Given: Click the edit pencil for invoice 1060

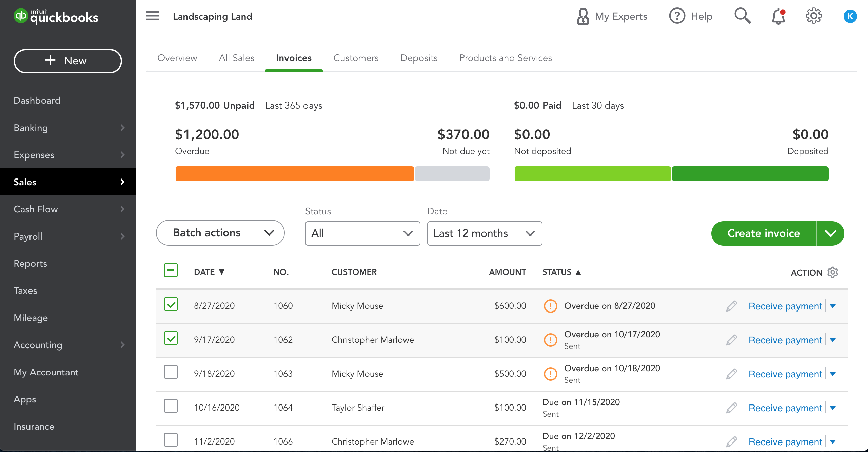Looking at the screenshot, I should (732, 306).
